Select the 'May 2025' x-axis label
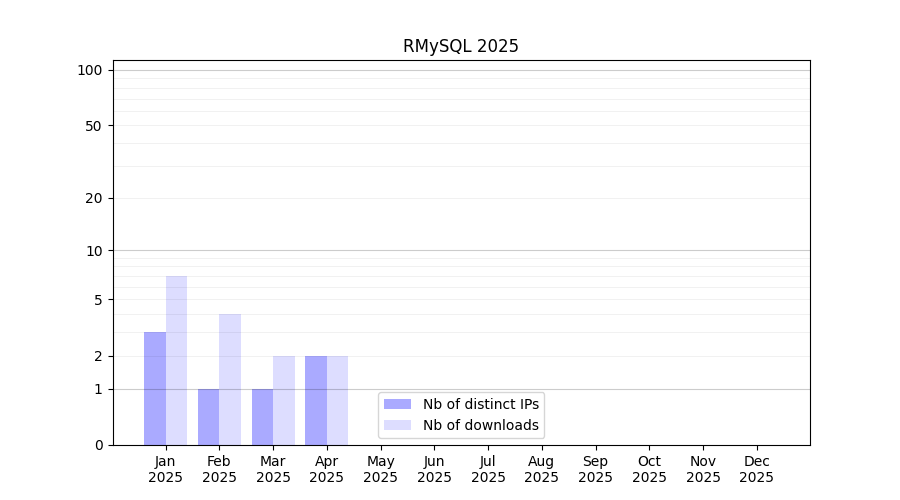 click(x=380, y=469)
